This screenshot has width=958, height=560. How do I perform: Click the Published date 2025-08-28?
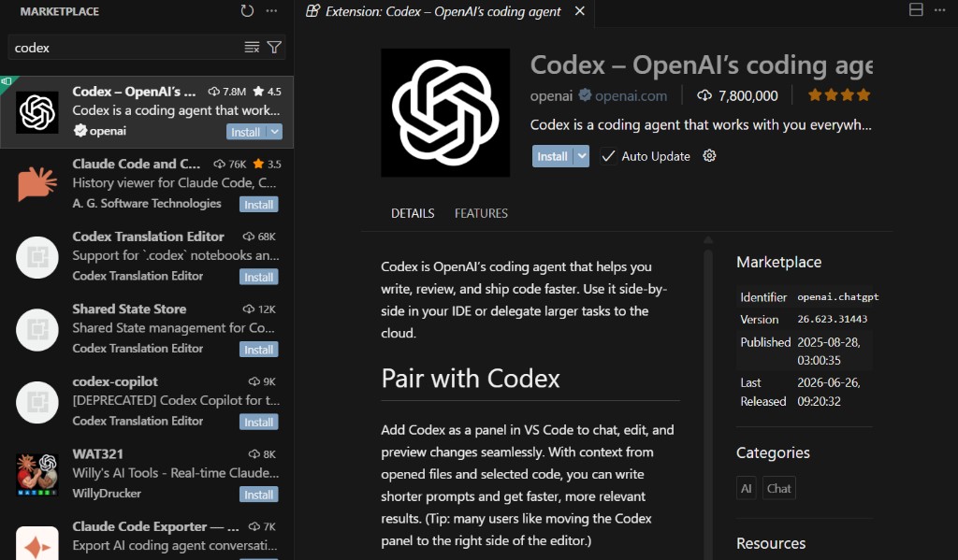829,352
